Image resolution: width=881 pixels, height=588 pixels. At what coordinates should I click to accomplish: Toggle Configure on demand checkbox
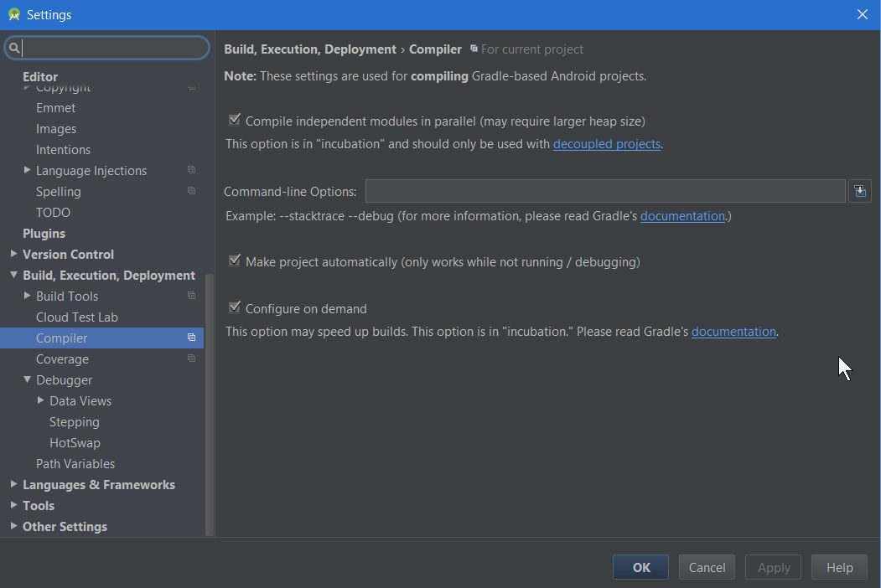point(235,307)
